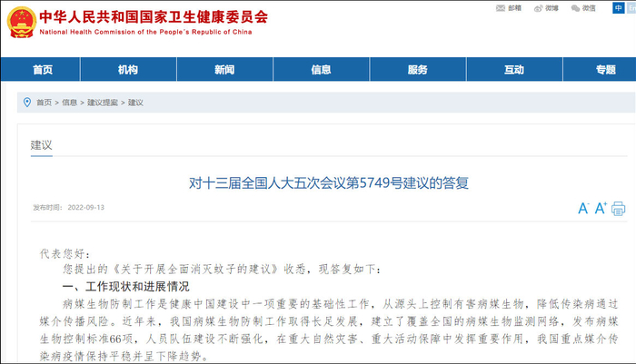Open the 微博 Weibo icon link
Viewport: 636px width, 364px height.
click(x=546, y=8)
